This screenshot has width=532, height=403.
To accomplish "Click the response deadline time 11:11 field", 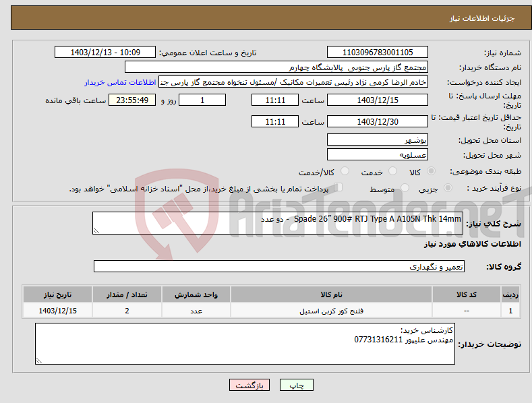I will click(x=275, y=100).
